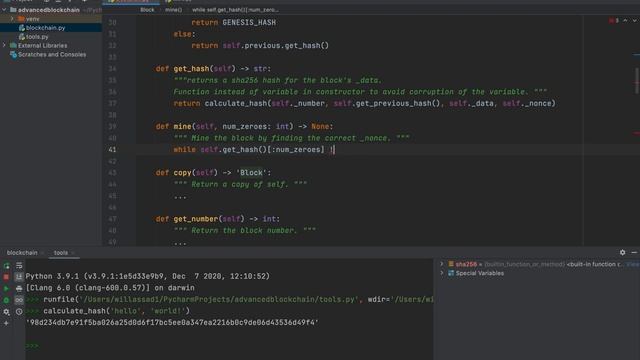Open tool window gear options
The image size is (640, 360).
(x=622, y=253)
